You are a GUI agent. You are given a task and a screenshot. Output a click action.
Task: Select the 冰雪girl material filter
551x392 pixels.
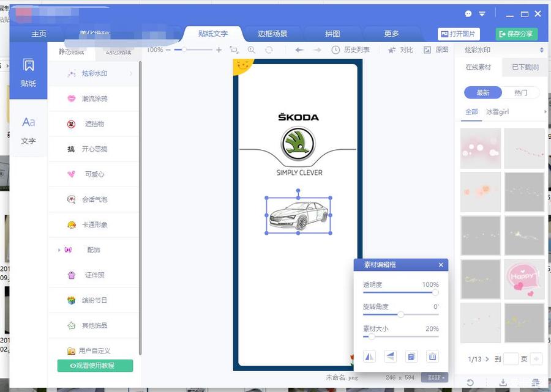coord(498,112)
